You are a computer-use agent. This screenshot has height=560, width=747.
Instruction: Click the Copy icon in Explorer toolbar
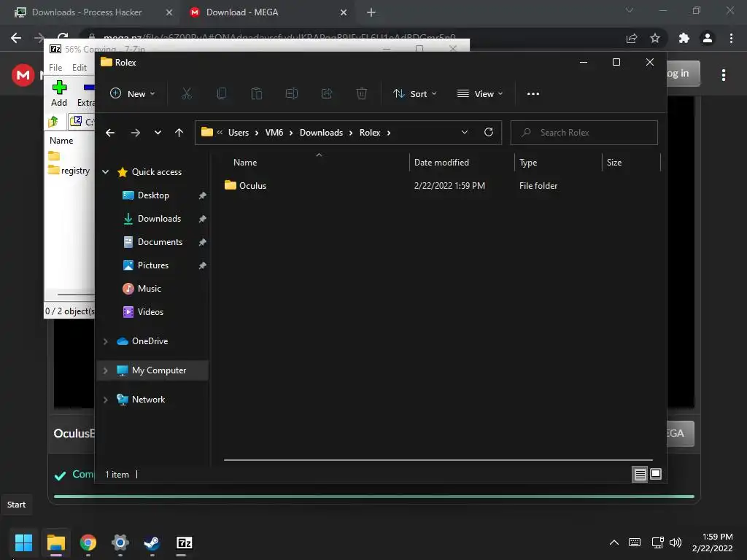click(x=222, y=94)
